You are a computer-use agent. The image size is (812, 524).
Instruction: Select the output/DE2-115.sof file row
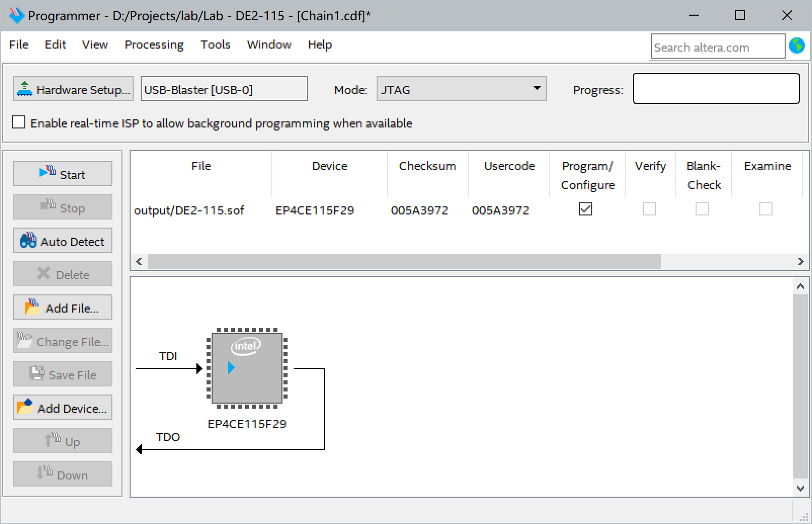point(189,210)
